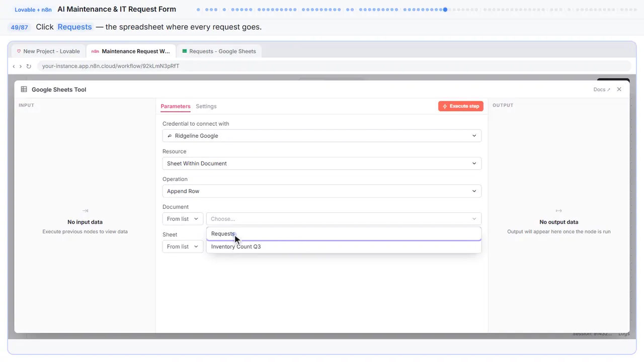Viewport: 644px width, 362px height.
Task: Click the n8n workflow URL address bar
Action: click(334, 66)
